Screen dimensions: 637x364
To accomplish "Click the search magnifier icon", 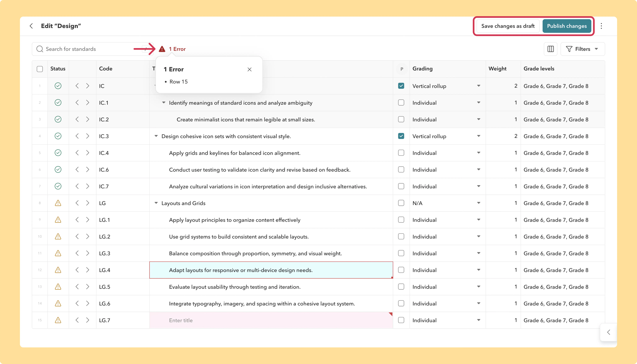I will 40,49.
